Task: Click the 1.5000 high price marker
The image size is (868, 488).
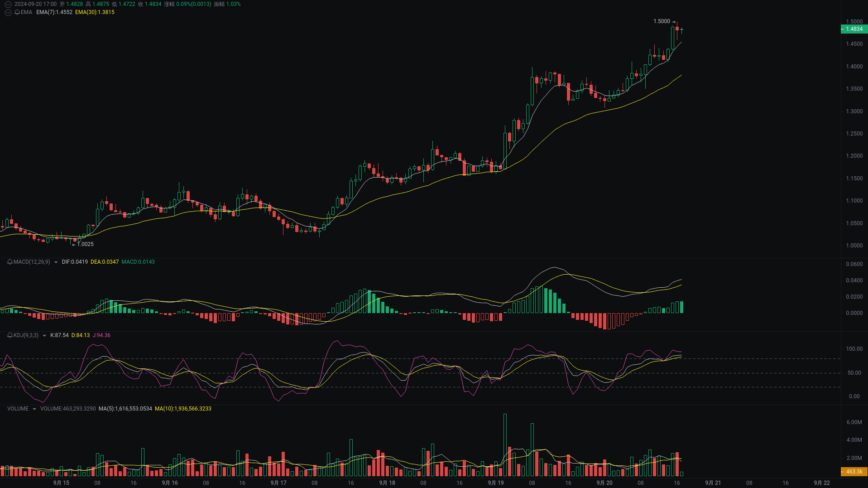Action: point(662,21)
